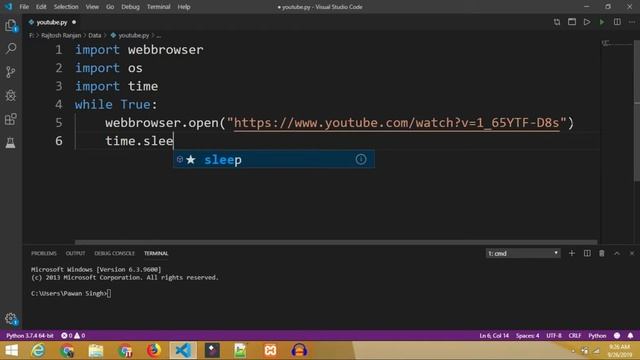Split the terminal panel
This screenshot has width=640, height=360.
coord(587,253)
